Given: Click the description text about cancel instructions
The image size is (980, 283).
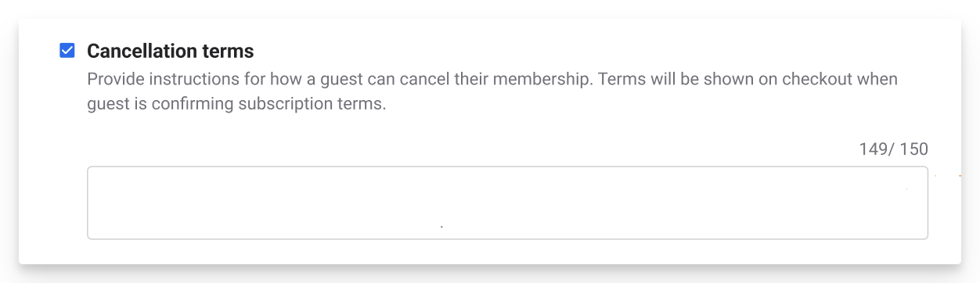Looking at the screenshot, I should pyautogui.click(x=492, y=91).
